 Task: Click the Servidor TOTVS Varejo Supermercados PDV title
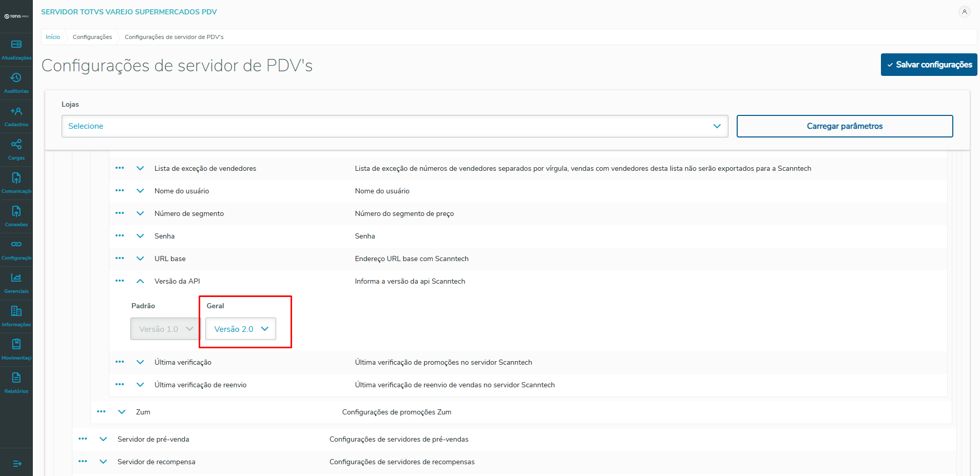pos(129,12)
